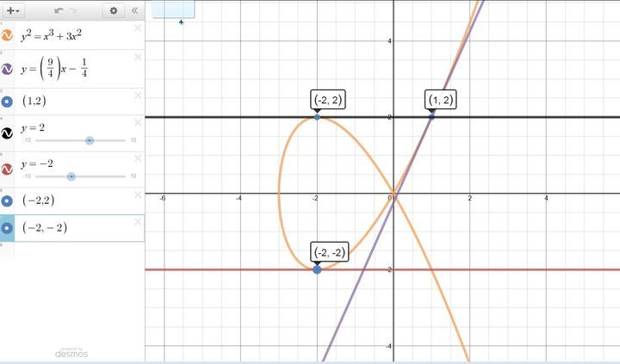
Task: Collapse the expression list with double chevron
Action: (134, 10)
